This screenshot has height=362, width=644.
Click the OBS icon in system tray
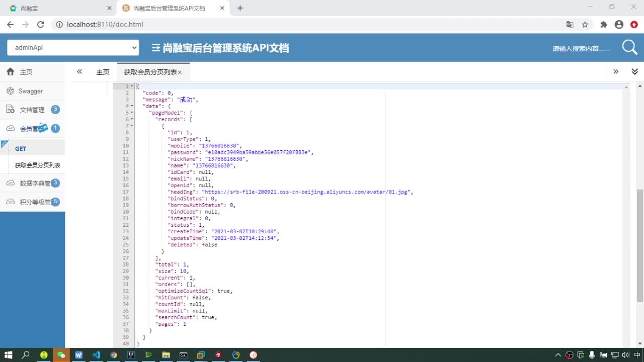[x=570, y=355]
